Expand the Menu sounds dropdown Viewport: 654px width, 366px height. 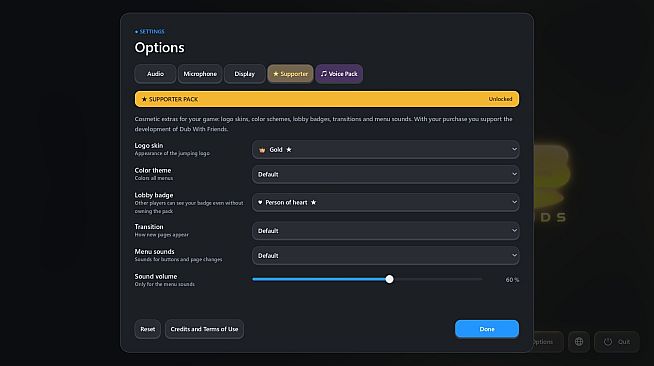[385, 256]
